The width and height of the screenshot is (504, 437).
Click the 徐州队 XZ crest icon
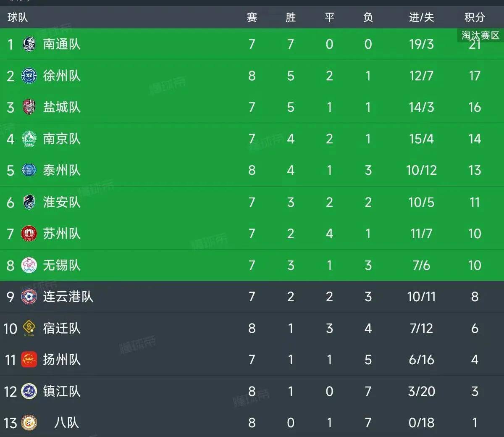point(29,76)
